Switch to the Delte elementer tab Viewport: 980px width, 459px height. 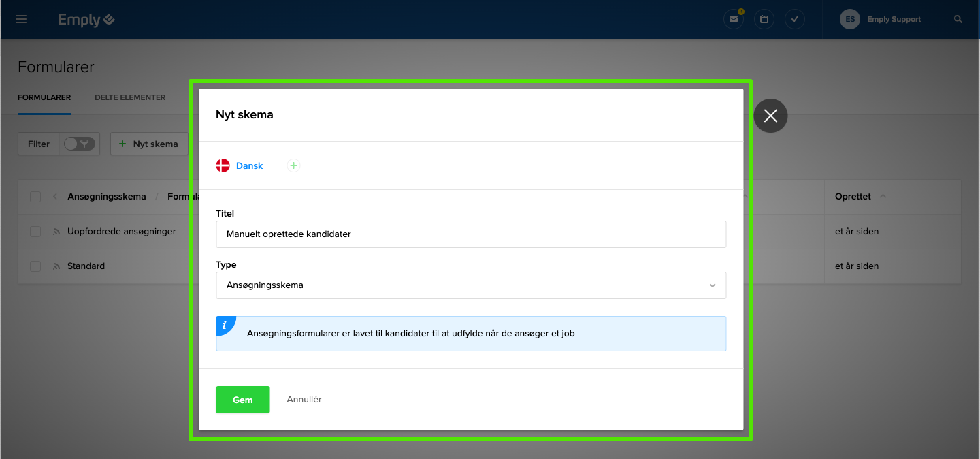point(130,97)
